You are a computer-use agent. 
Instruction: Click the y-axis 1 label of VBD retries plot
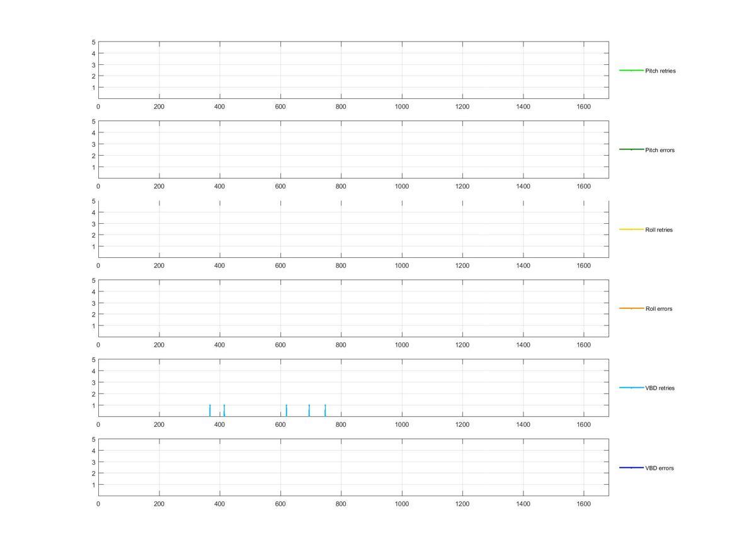[93, 405]
